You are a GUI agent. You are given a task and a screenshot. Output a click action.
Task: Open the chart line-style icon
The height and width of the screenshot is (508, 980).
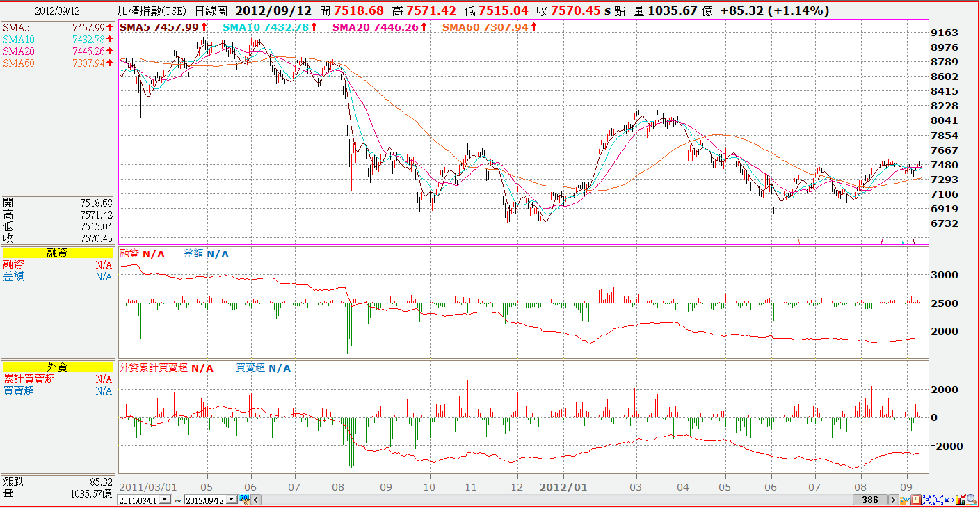click(905, 500)
